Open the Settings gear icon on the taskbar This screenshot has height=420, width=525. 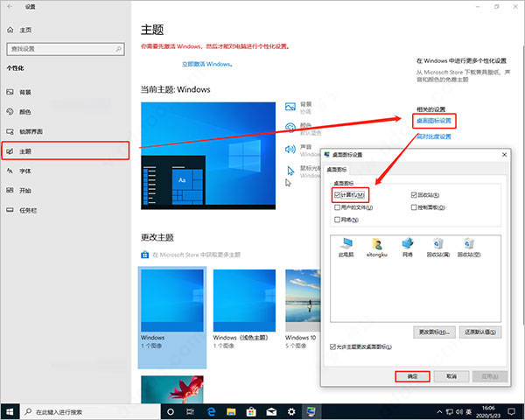[x=291, y=411]
